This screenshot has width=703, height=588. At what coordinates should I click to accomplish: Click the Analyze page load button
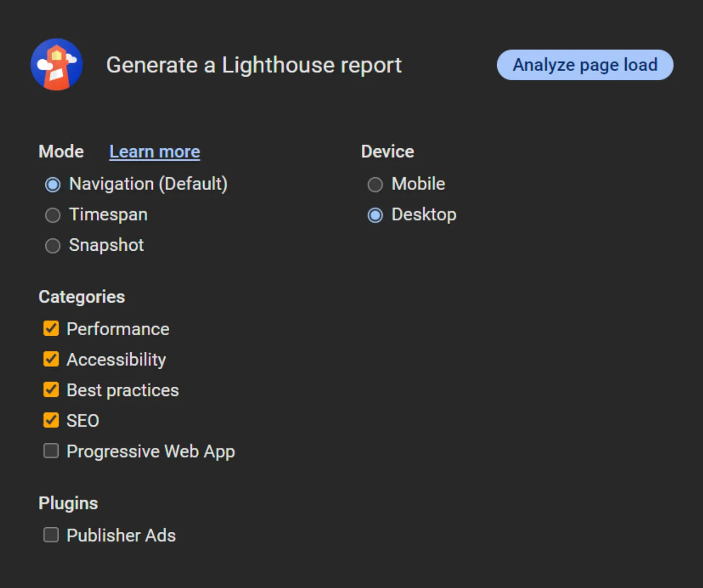tap(585, 65)
